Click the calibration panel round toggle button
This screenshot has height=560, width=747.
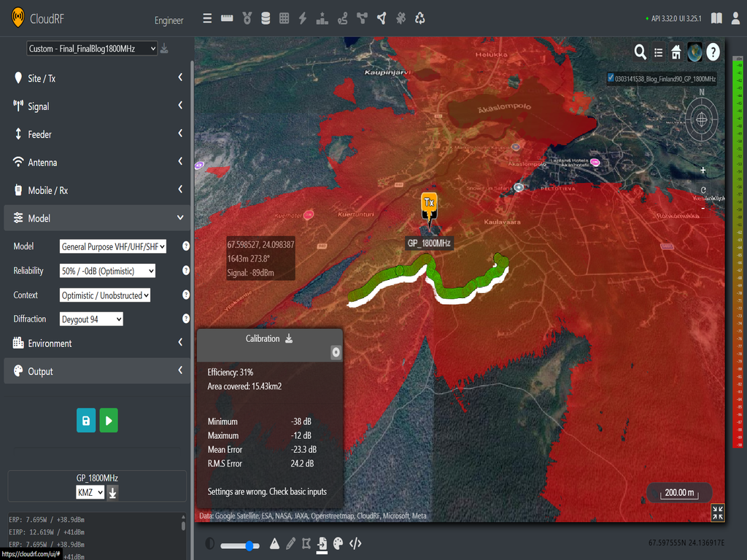coord(336,352)
